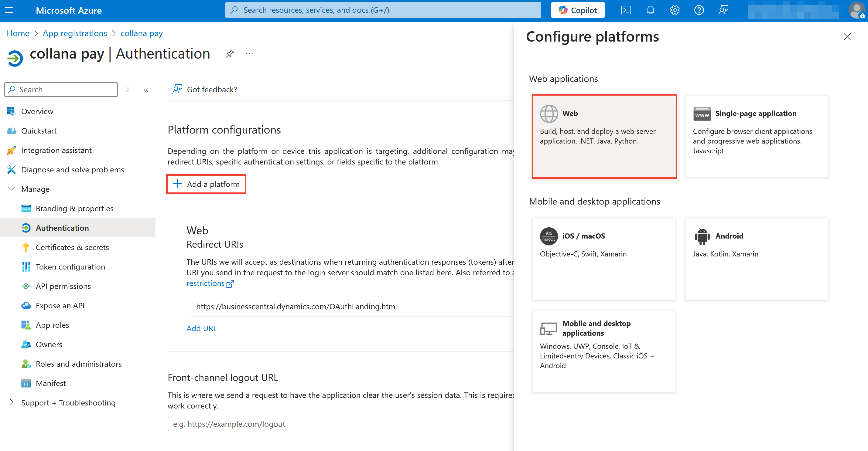The image size is (868, 451).
Task: Open portal settings gear
Action: [675, 10]
